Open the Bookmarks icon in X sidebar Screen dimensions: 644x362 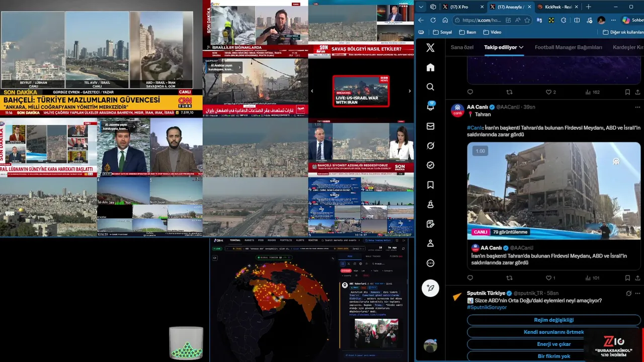coord(430,185)
